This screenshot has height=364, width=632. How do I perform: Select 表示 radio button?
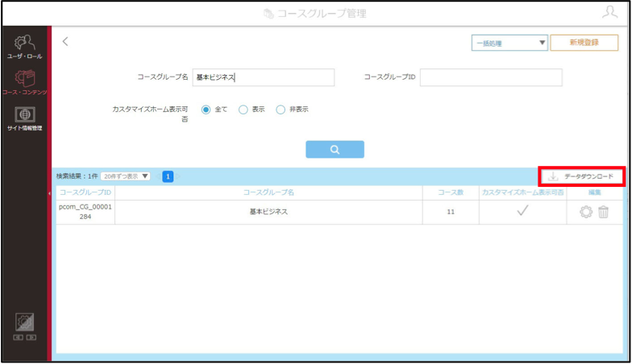(243, 110)
